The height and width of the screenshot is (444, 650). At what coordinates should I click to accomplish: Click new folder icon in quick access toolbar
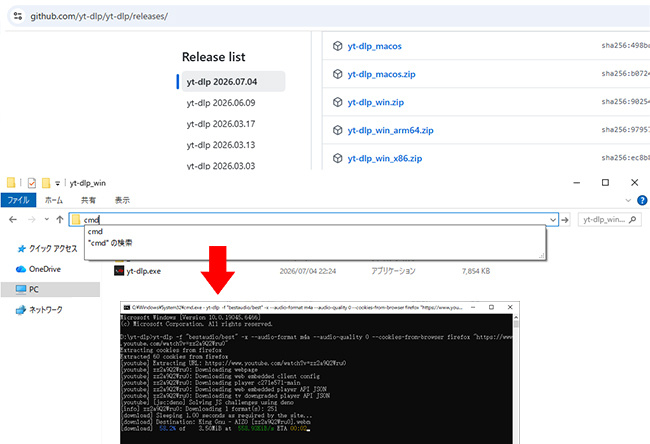point(46,183)
